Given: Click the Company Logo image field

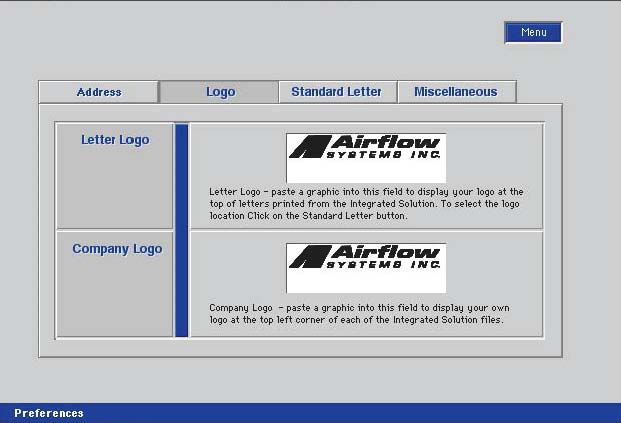Looking at the screenshot, I should tap(366, 268).
